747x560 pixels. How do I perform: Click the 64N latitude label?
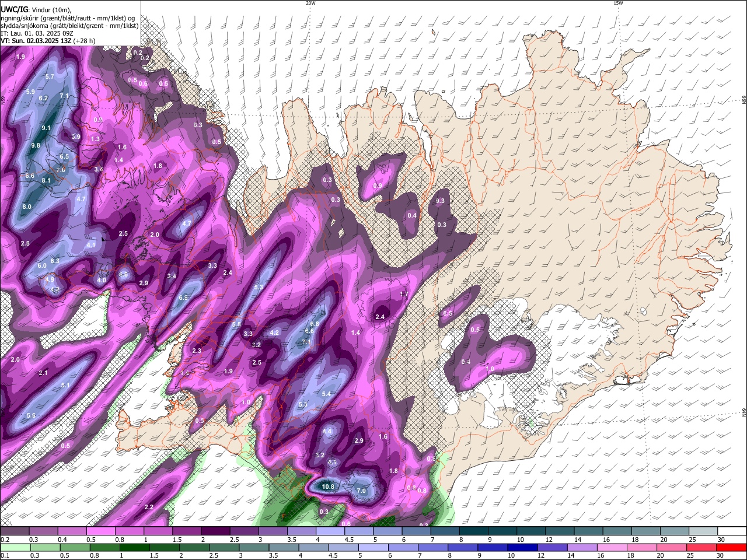pyautogui.click(x=744, y=412)
